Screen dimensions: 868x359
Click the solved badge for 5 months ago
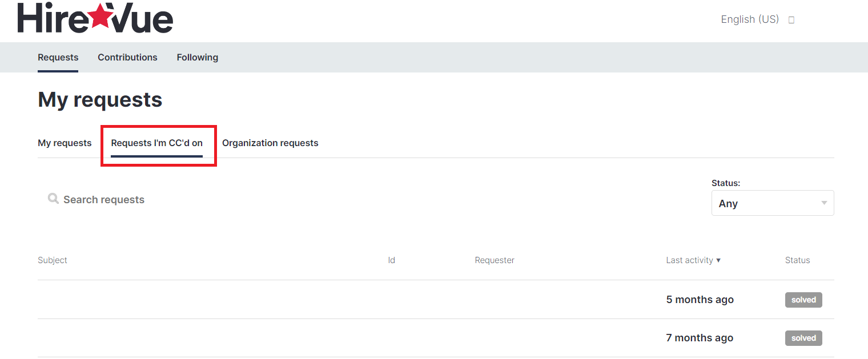pos(803,300)
